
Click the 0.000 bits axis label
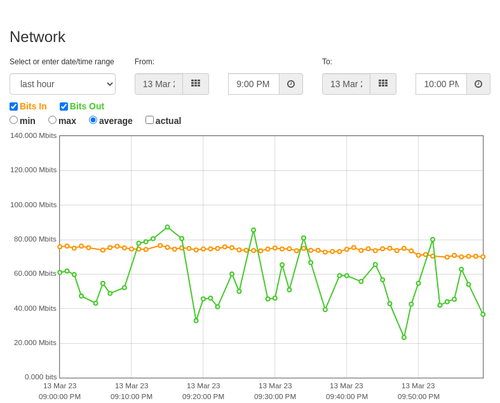click(41, 377)
